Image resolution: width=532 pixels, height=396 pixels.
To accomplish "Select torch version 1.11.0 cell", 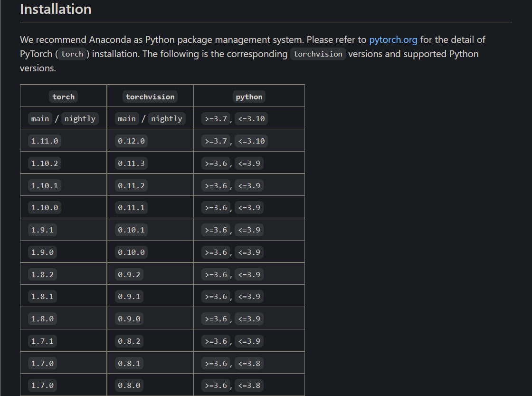I will pos(45,141).
